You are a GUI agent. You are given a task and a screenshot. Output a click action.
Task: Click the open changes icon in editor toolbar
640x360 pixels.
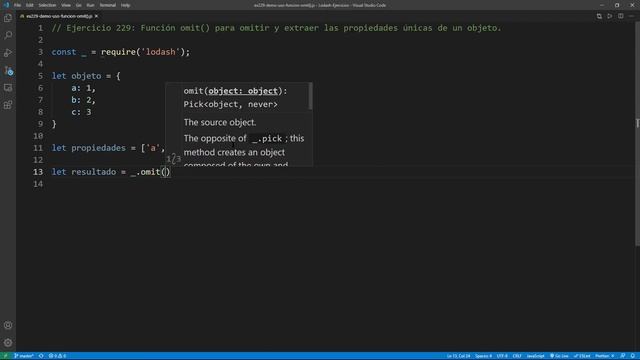599,16
